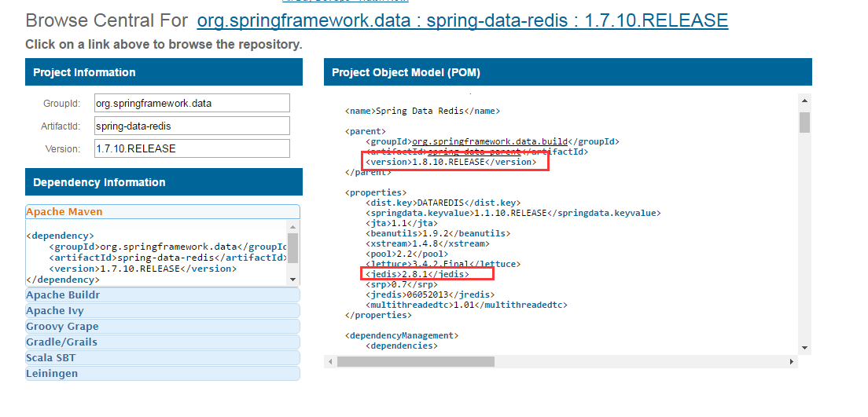Click the jedis 2.8.1 property line

[417, 274]
